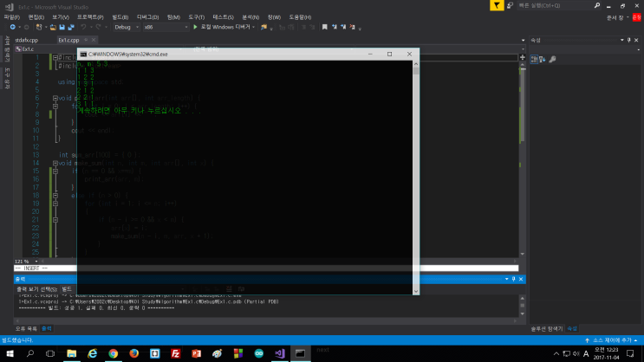Switch to the 솔루션 탐색기 tab
The image size is (644, 362).
[x=546, y=329]
